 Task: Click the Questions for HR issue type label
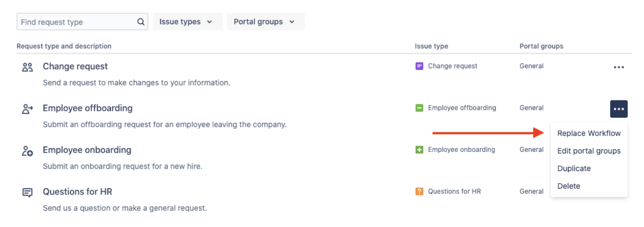pyautogui.click(x=454, y=191)
